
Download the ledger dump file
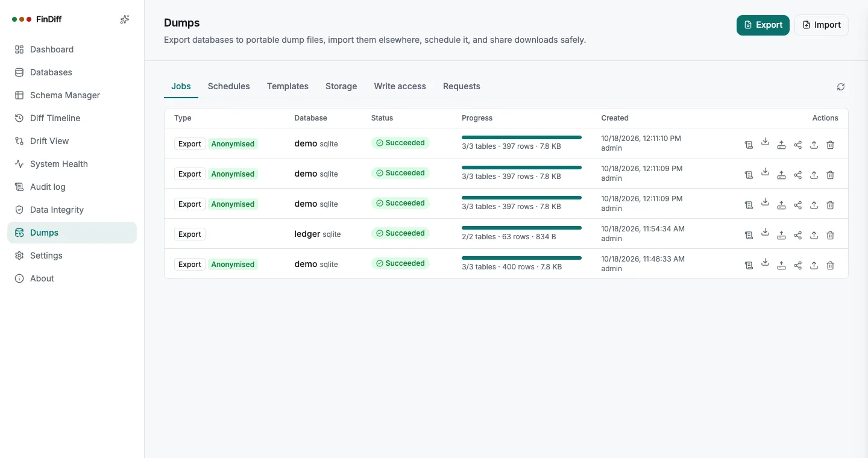(x=765, y=233)
